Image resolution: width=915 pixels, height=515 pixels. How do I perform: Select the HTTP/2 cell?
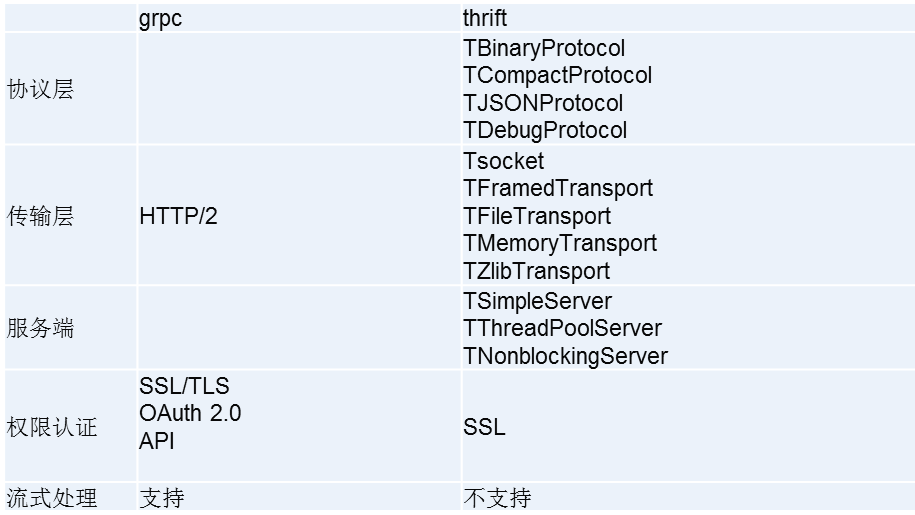coord(299,215)
